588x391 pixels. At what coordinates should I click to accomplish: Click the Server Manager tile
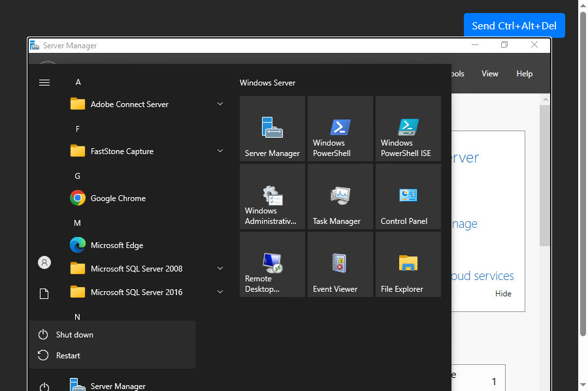point(272,129)
